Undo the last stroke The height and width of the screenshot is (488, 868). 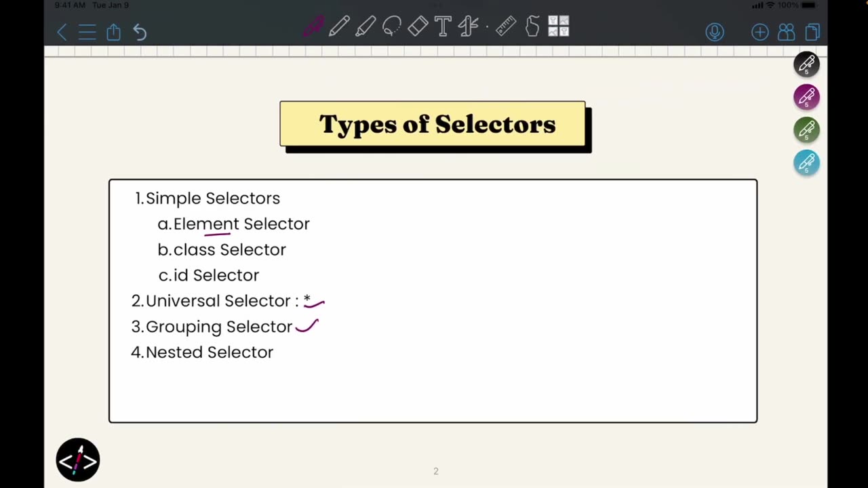pyautogui.click(x=140, y=32)
